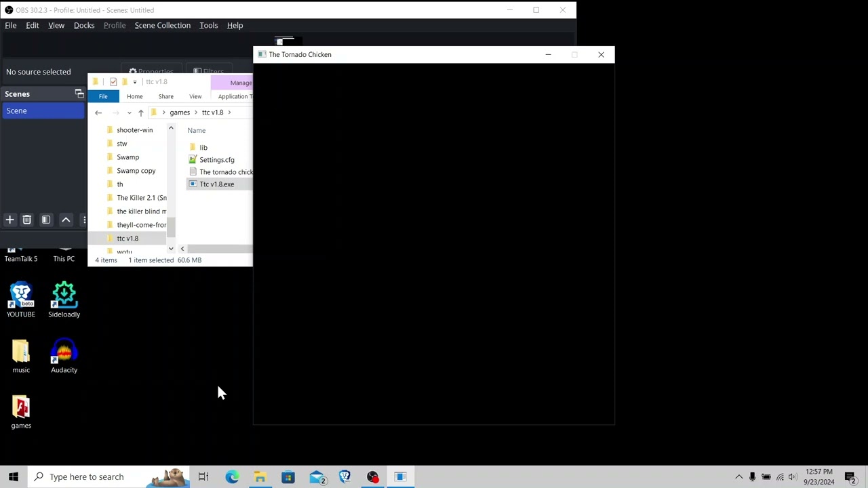Select The Killer 2.1 folder in tree
The width and height of the screenshot is (868, 488).
click(141, 198)
